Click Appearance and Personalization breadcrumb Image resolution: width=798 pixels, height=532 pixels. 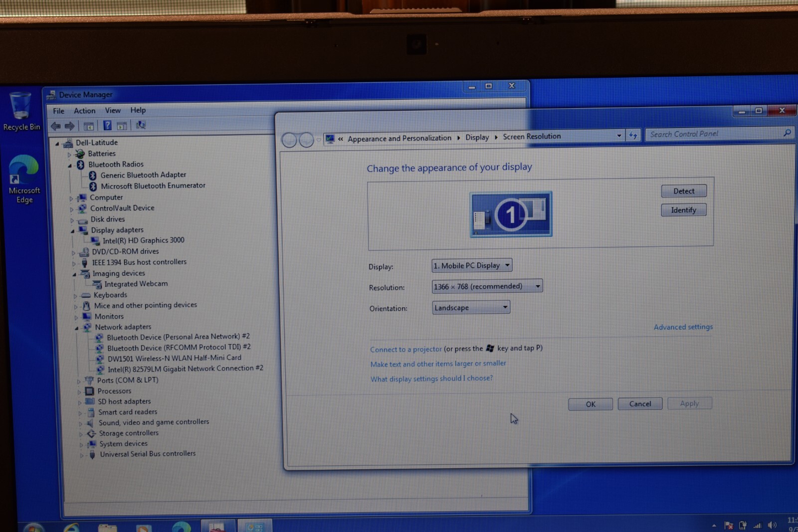(399, 138)
